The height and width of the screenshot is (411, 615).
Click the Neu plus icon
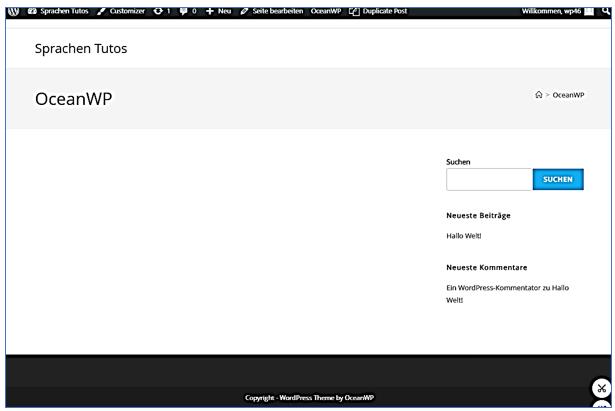click(211, 10)
